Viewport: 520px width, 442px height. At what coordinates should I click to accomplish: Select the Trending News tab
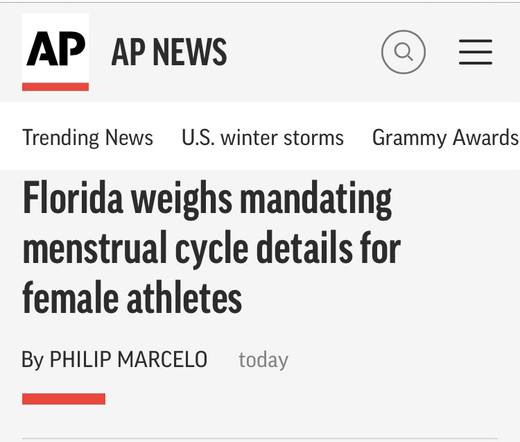[88, 137]
